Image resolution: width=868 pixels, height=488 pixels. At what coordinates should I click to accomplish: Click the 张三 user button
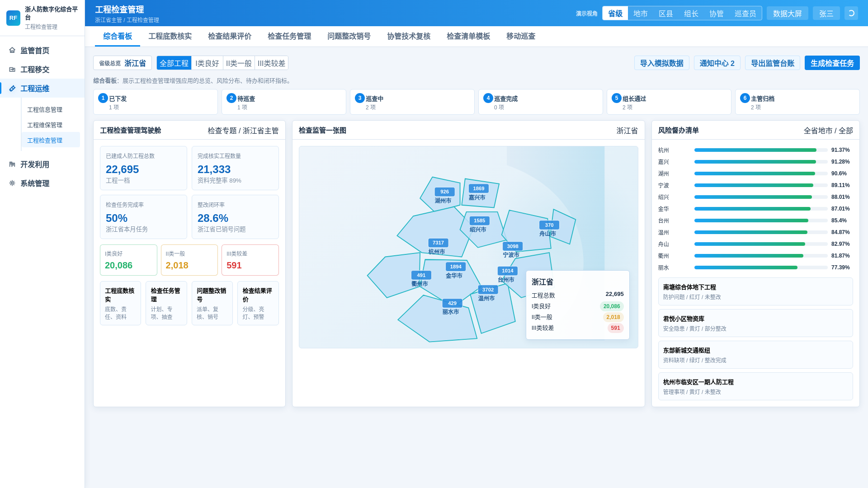point(826,13)
